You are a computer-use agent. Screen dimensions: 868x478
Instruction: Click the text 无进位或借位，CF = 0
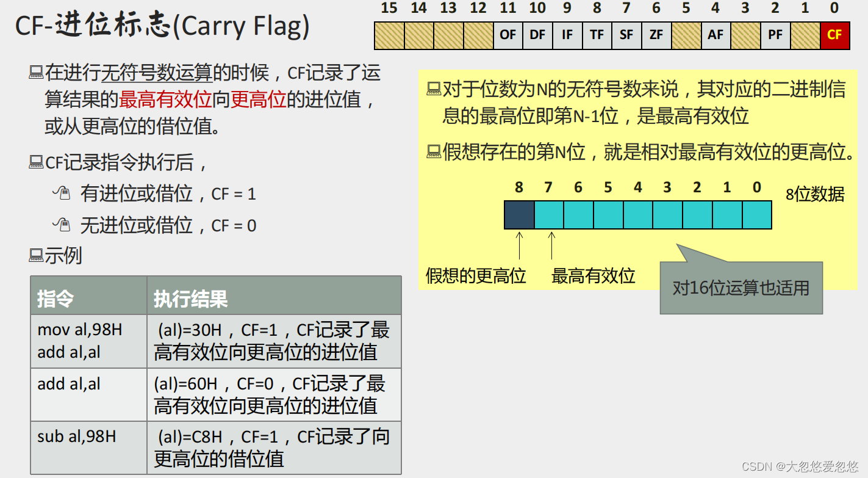pyautogui.click(x=168, y=226)
